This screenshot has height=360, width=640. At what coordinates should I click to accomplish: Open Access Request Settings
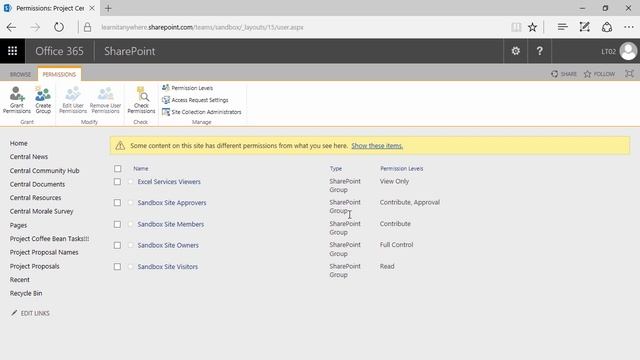[195, 100]
